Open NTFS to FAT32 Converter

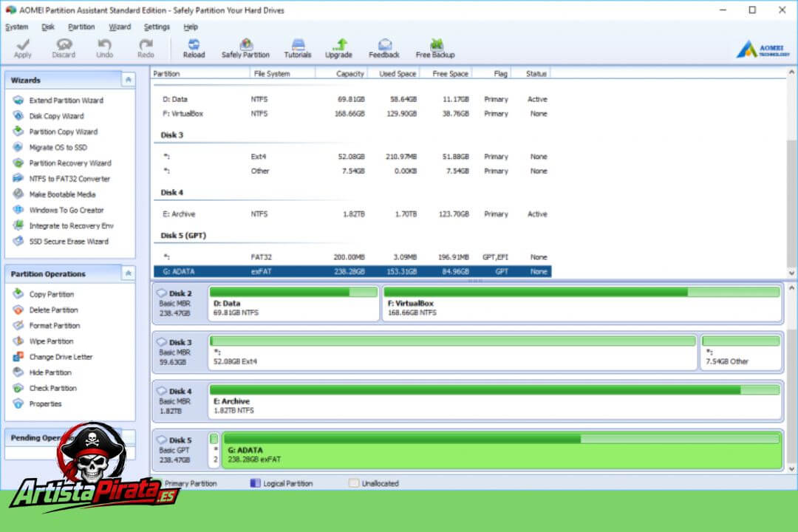coord(61,179)
